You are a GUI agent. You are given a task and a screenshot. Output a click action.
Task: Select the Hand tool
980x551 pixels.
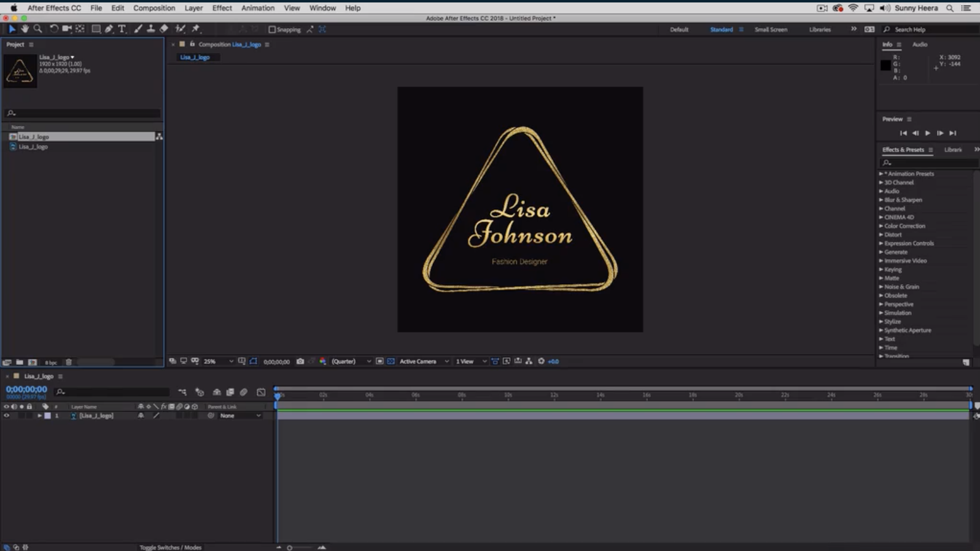[25, 29]
